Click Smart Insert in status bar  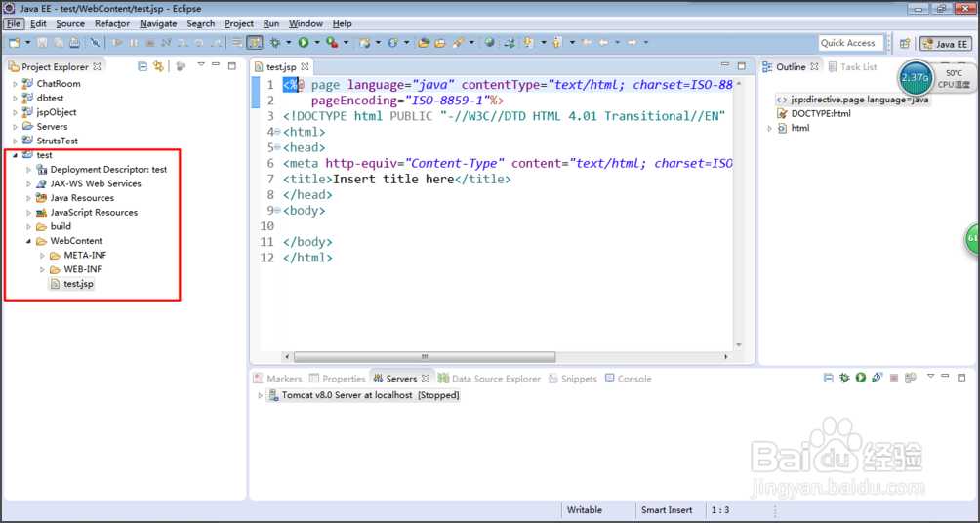point(667,510)
